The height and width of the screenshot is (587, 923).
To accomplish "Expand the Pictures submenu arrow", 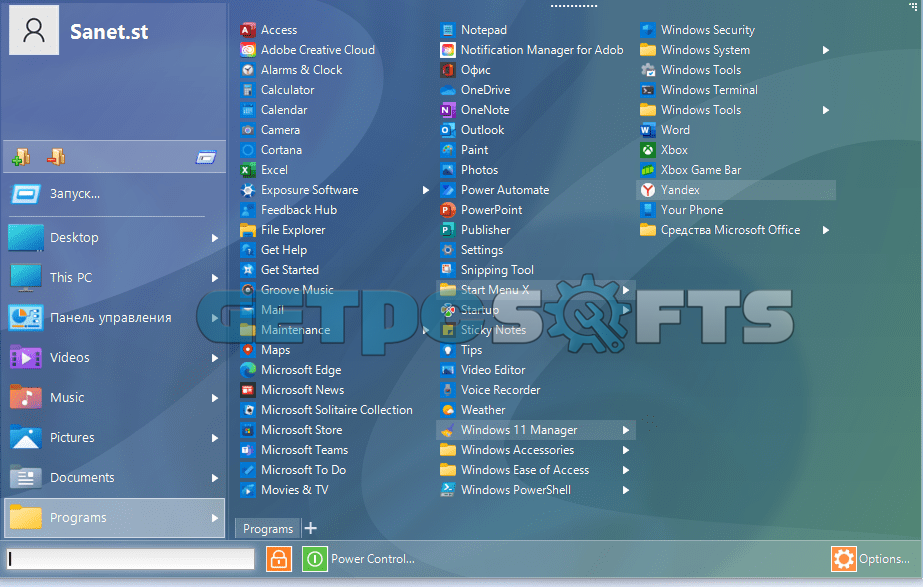I will pos(215,438).
